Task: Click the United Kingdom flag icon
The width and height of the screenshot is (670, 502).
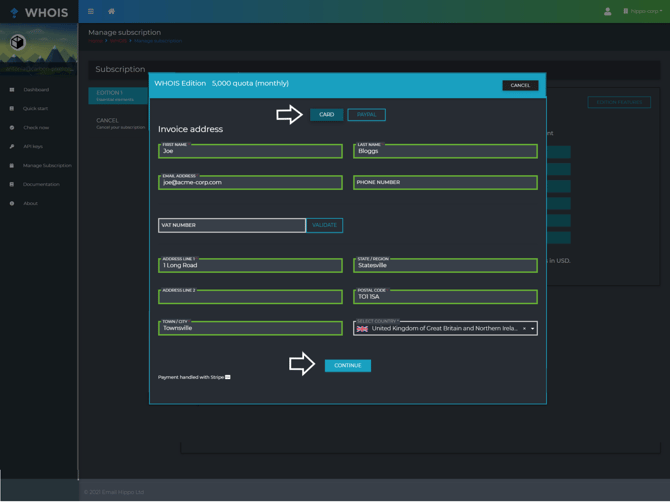Action: tap(362, 329)
